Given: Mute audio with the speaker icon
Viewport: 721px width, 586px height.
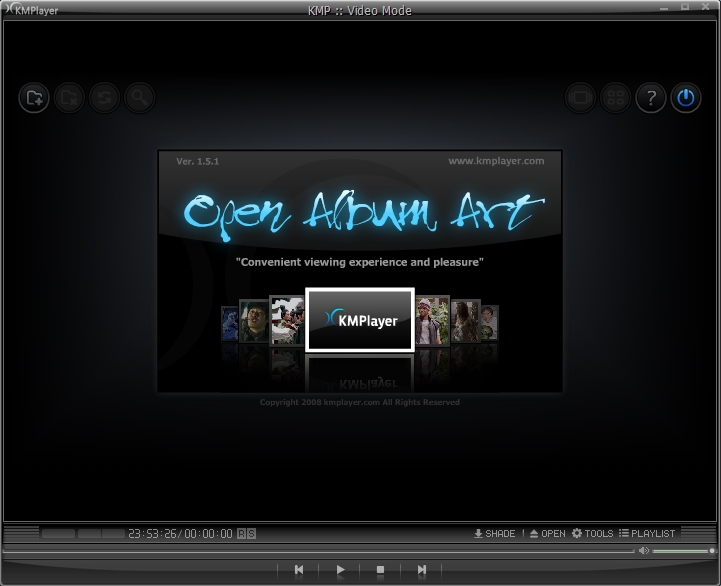Looking at the screenshot, I should [x=644, y=551].
